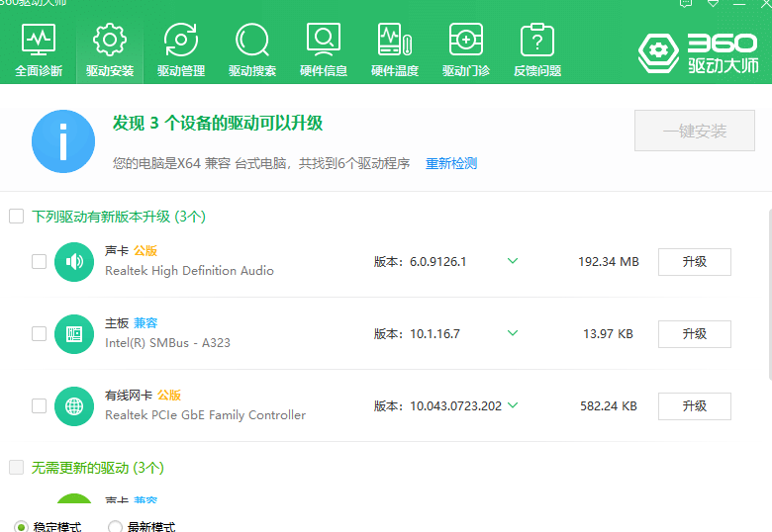
Task: Select the 最新模式 radio option
Action: (116, 527)
